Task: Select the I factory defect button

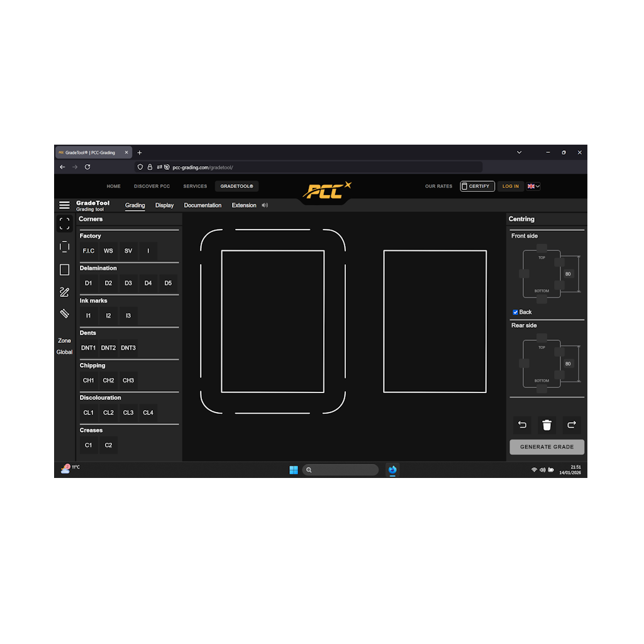Action: click(148, 251)
